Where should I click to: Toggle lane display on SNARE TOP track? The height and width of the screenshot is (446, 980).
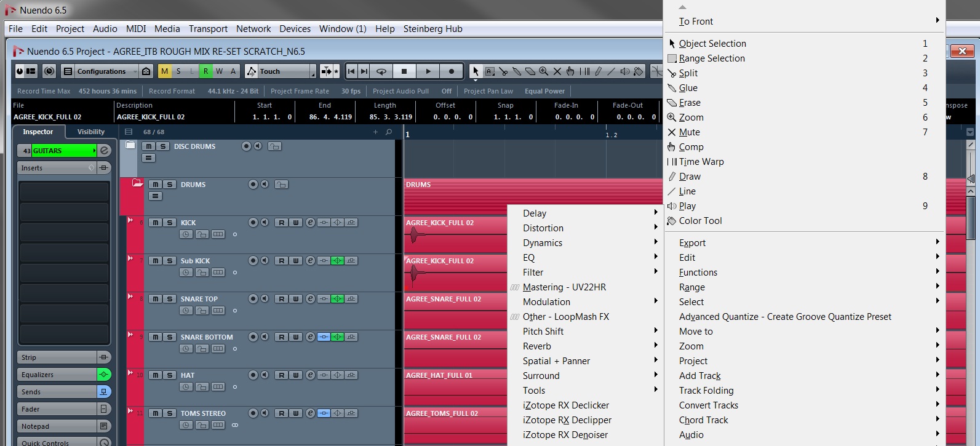pos(218,311)
